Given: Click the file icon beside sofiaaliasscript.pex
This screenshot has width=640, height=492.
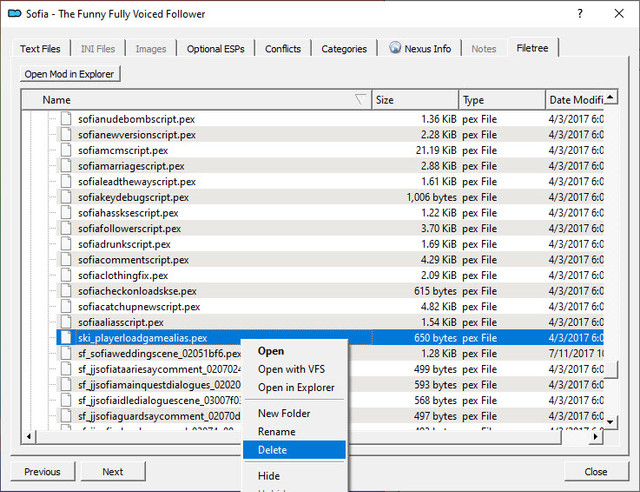Looking at the screenshot, I should pos(66,322).
